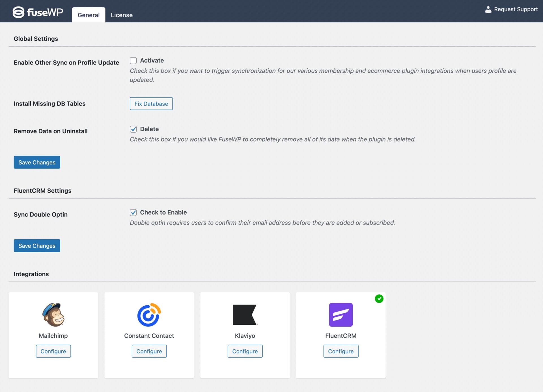
Task: Uncheck Delete under Remove Data on Uninstall
Action: (133, 129)
